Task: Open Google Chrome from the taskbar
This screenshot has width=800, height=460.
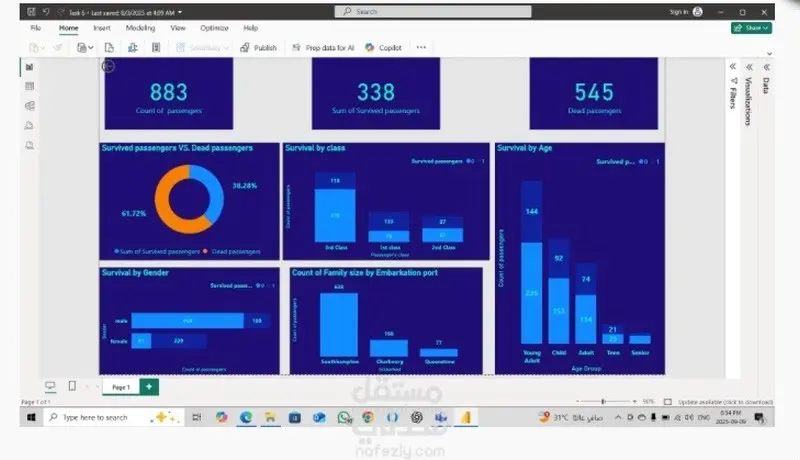Action: [x=368, y=417]
